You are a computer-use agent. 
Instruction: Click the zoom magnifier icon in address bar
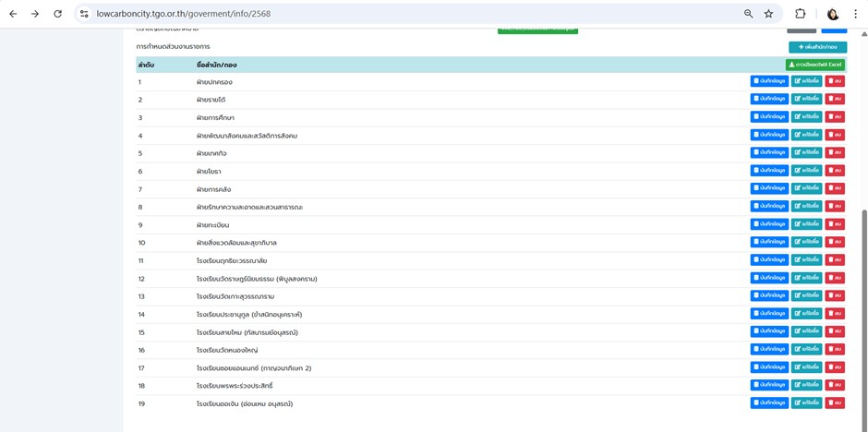pyautogui.click(x=748, y=14)
